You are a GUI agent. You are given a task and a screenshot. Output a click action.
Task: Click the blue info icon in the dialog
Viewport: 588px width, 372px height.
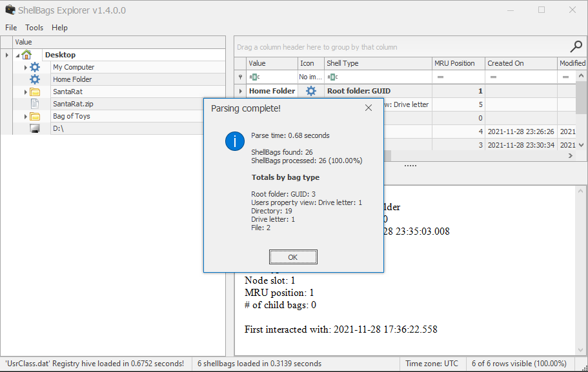235,141
